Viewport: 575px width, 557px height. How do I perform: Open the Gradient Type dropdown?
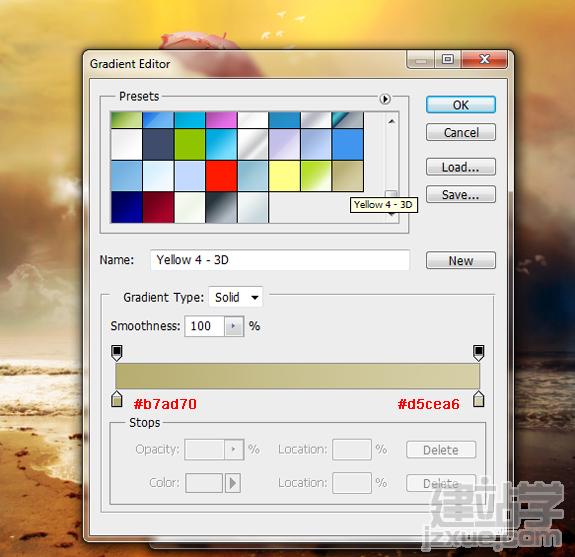pyautogui.click(x=235, y=297)
